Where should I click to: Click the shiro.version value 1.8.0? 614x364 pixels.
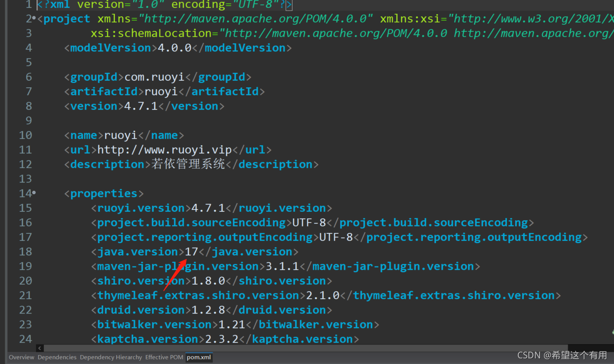pos(208,281)
